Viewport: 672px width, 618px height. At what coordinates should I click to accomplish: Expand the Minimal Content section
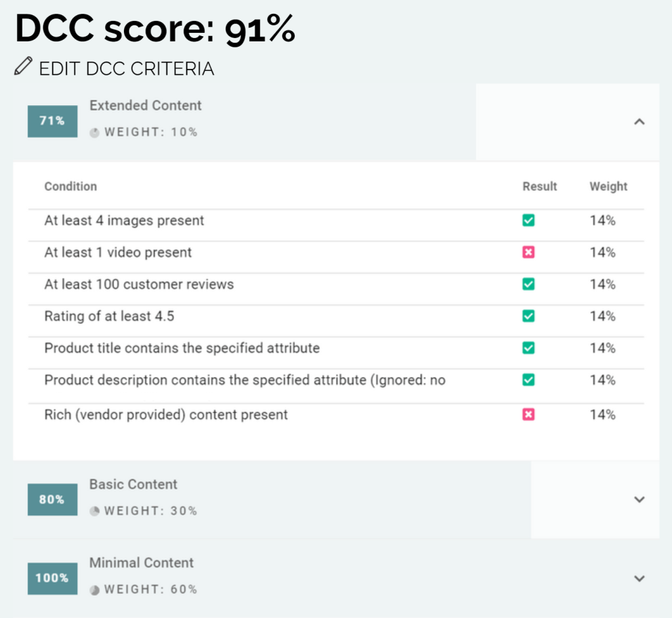coord(640,579)
